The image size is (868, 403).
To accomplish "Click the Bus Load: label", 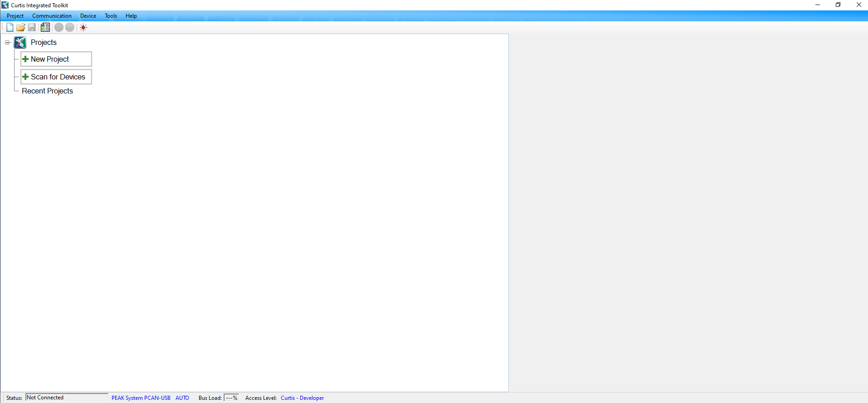I will [210, 398].
